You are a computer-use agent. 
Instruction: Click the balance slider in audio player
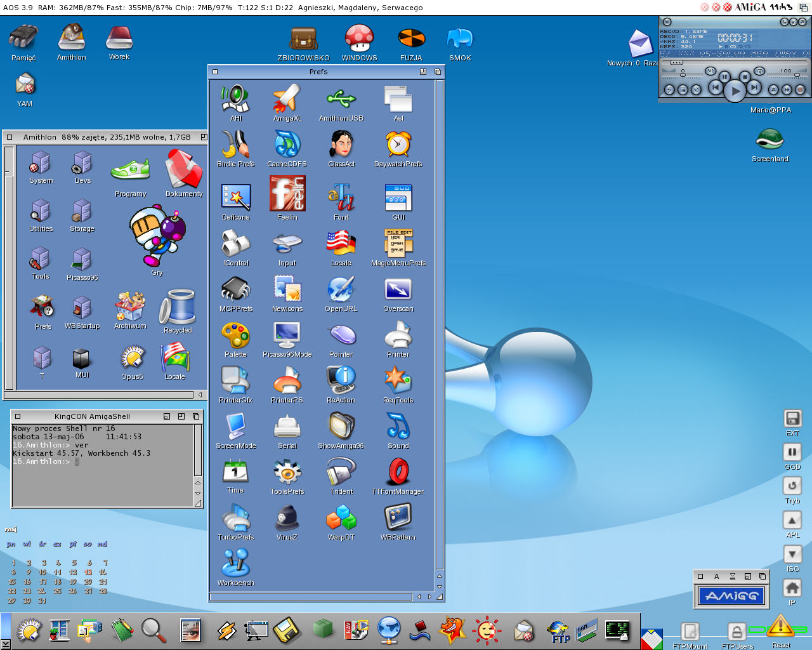[x=682, y=75]
